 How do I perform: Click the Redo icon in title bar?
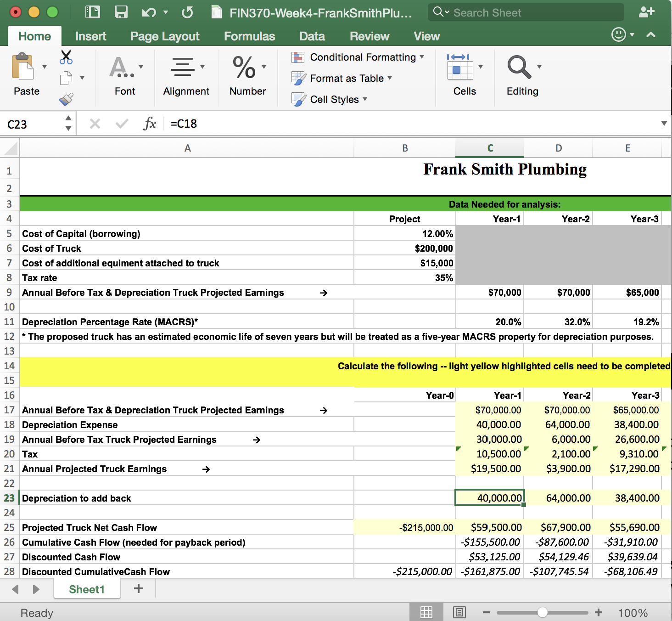pyautogui.click(x=187, y=12)
